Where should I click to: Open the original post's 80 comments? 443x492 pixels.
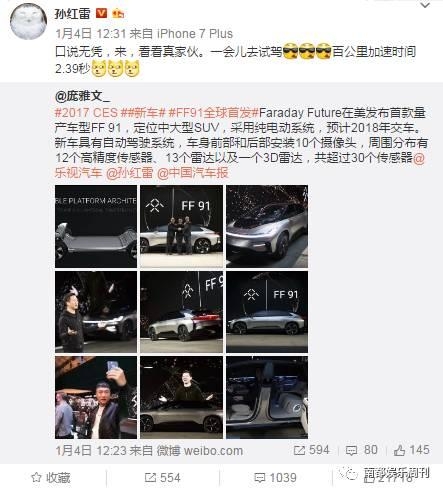(x=362, y=450)
